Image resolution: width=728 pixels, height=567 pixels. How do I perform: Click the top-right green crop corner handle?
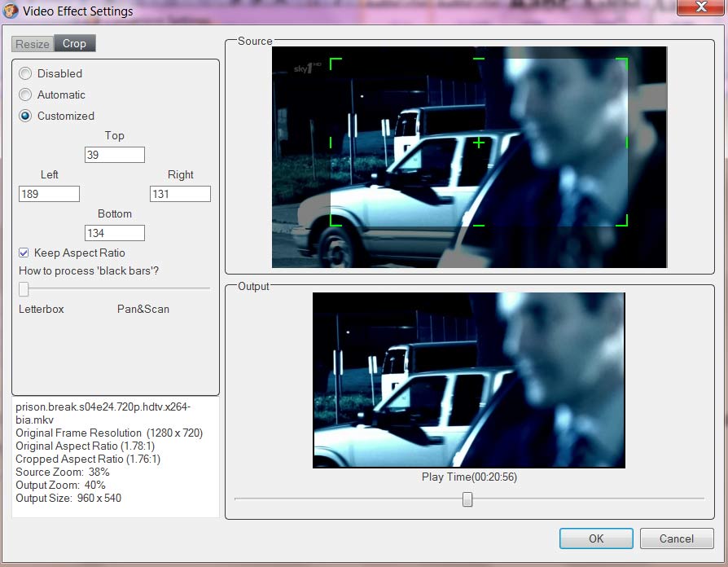tap(622, 64)
